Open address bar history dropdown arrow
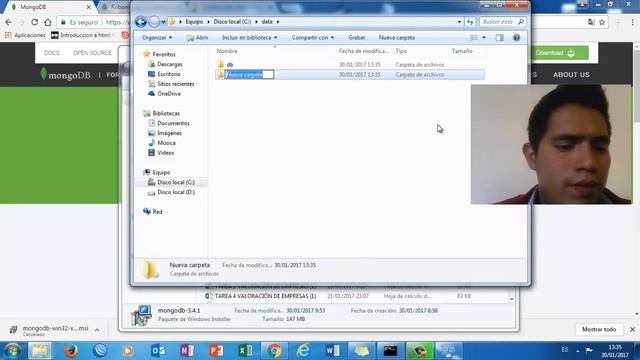640x360 pixels. coord(460,22)
